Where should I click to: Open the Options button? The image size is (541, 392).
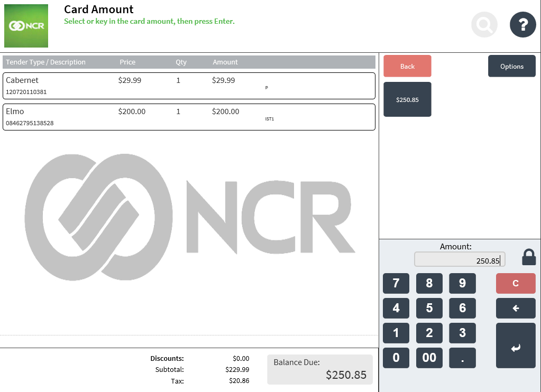point(512,66)
